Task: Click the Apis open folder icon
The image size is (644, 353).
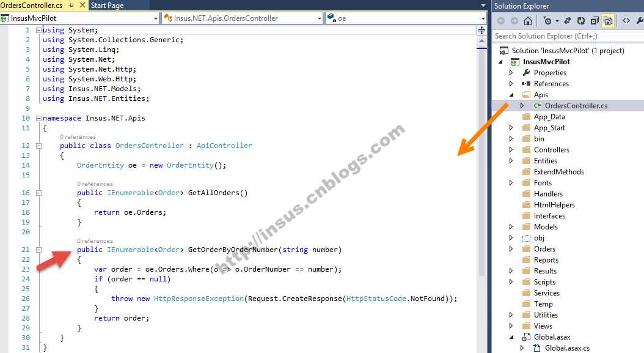Action: click(x=526, y=95)
